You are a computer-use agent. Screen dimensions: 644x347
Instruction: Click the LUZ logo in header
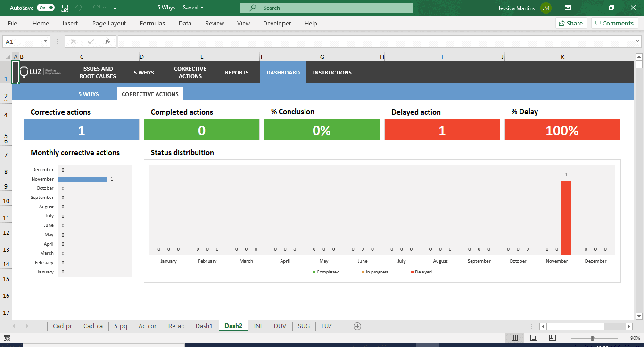point(41,72)
